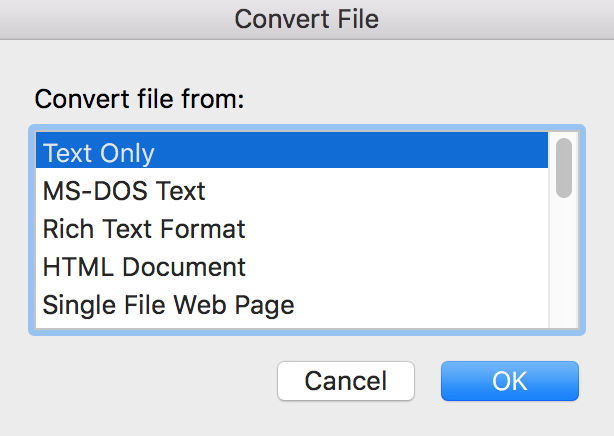Select the Text Only format
614x436 pixels.
click(x=98, y=153)
